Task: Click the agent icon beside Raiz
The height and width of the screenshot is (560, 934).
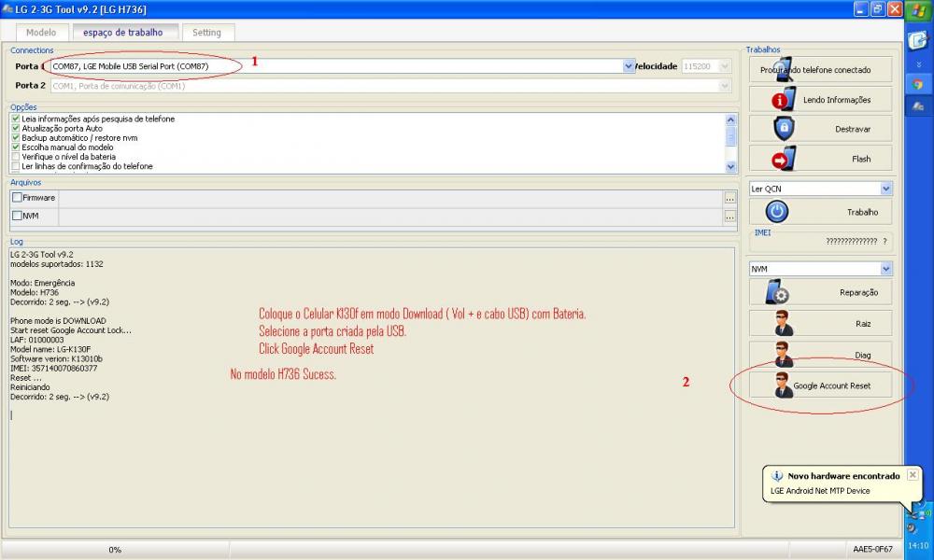Action: (784, 323)
